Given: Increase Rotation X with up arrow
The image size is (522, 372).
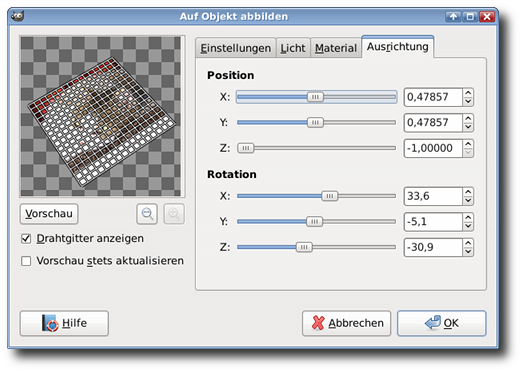Looking at the screenshot, I should pos(468,192).
